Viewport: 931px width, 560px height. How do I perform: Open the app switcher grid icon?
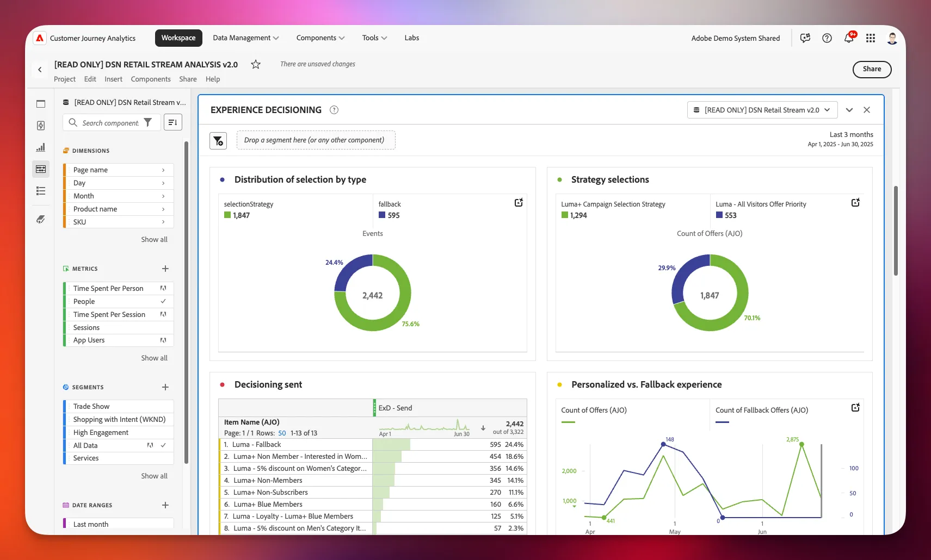click(871, 38)
